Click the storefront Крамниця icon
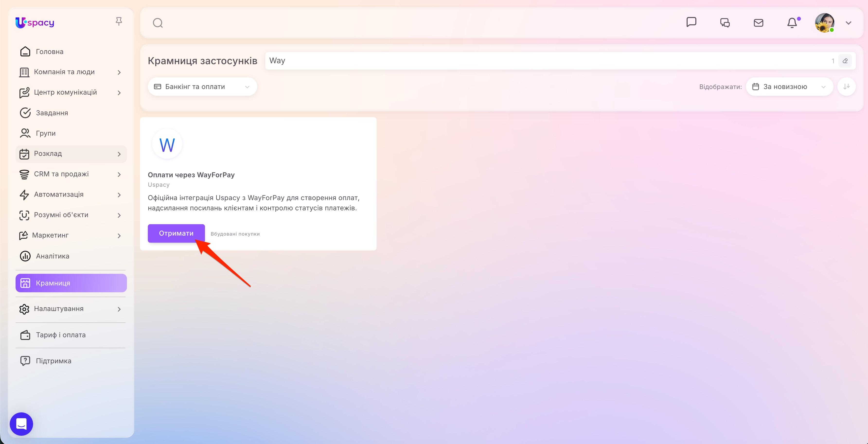 coord(25,283)
